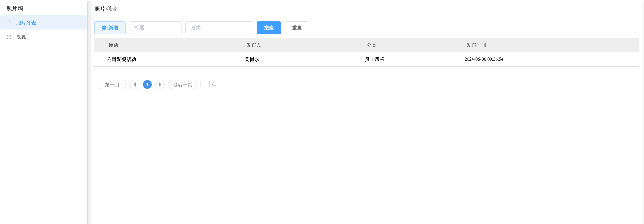Open 照片列表 menu item in sidebar

click(x=26, y=23)
